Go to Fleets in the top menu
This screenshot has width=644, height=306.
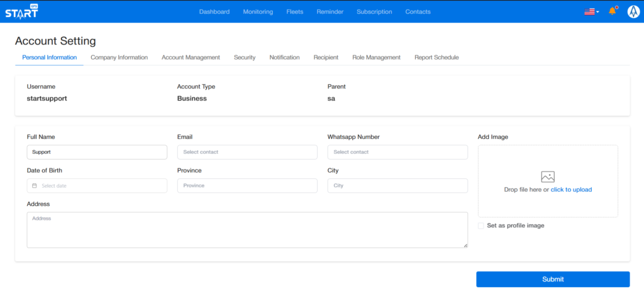point(294,12)
